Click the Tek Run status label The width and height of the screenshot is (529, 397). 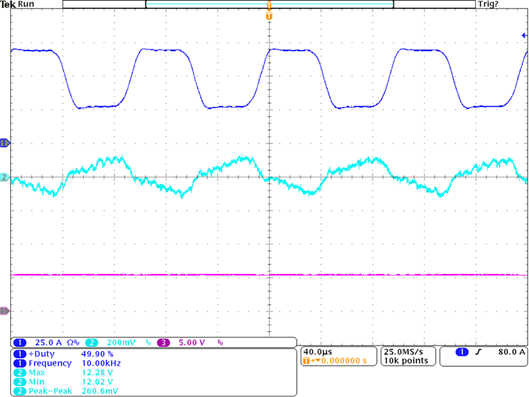[x=17, y=4]
